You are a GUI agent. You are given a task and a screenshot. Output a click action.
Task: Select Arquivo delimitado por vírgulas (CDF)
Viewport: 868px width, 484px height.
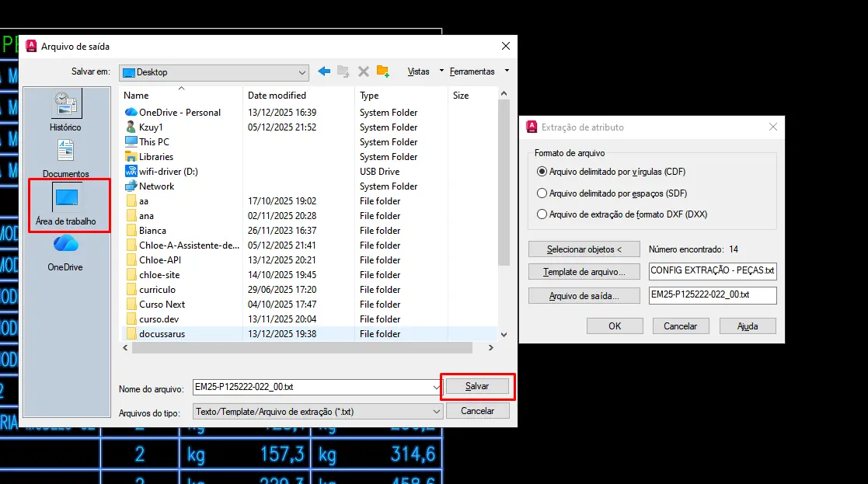[x=542, y=172]
